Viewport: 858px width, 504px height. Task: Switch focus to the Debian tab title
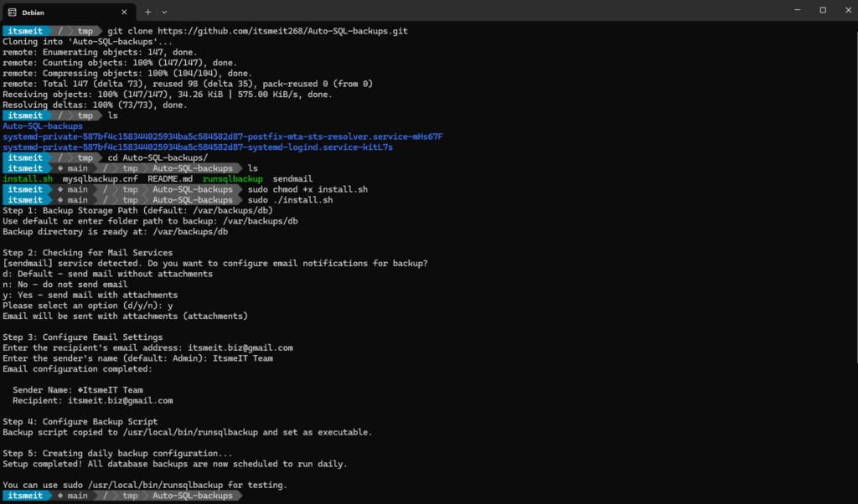click(34, 12)
